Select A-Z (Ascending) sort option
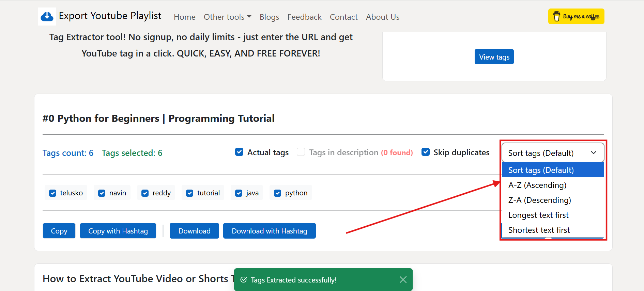This screenshot has height=291, width=644. coord(553,185)
